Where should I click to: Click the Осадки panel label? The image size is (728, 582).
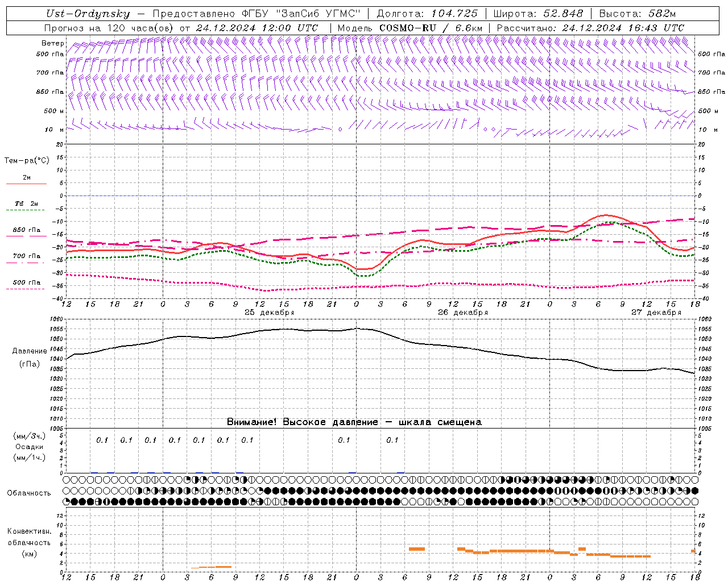pyautogui.click(x=30, y=447)
